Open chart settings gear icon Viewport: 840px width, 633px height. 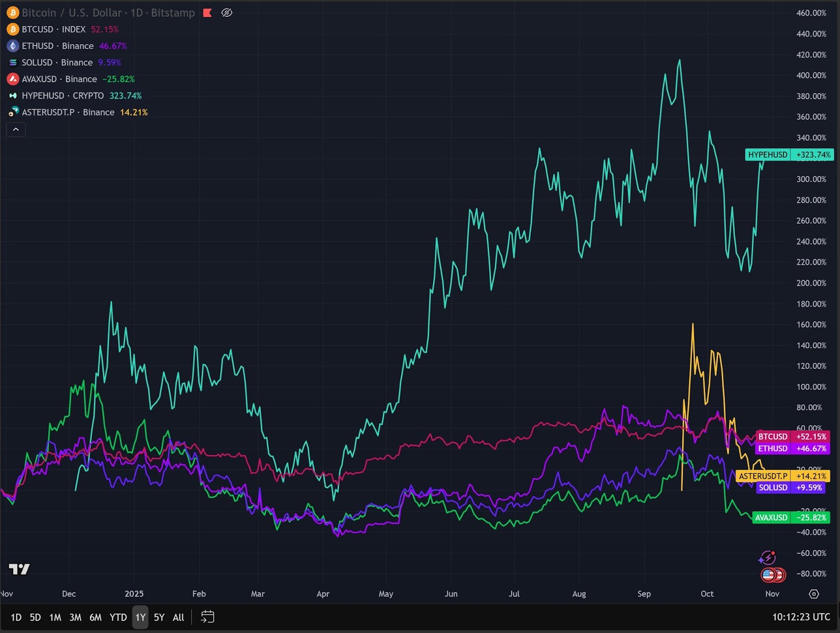[814, 594]
